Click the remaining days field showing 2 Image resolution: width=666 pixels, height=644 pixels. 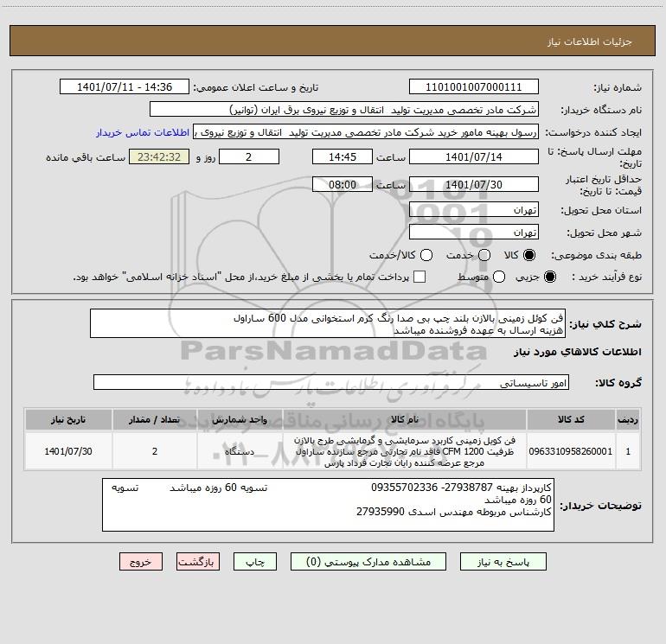coord(249,156)
